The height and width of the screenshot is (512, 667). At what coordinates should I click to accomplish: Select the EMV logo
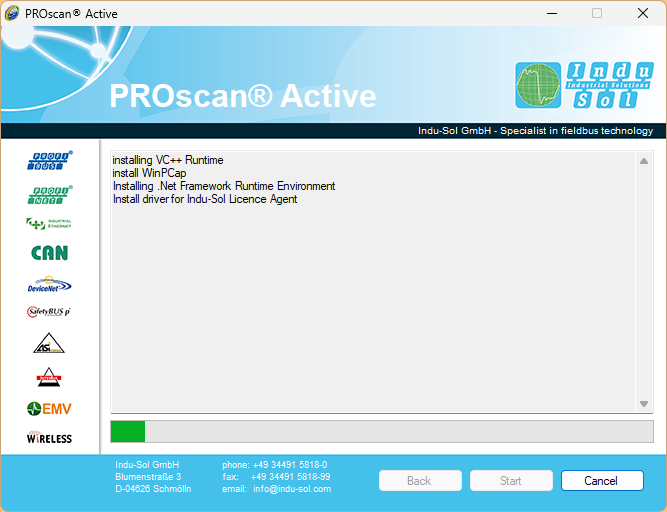coord(49,409)
